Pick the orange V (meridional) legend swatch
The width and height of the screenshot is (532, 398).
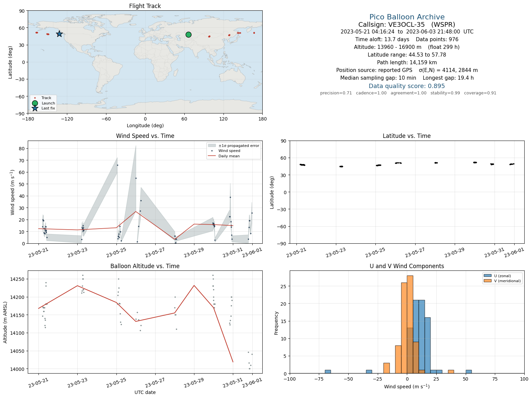point(487,281)
